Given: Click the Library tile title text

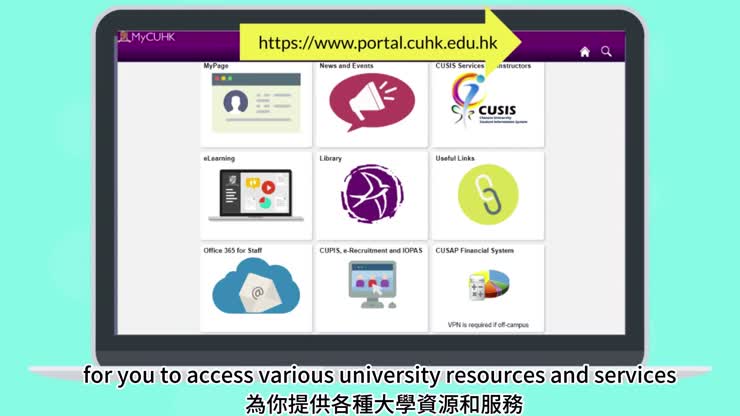Looking at the screenshot, I should [331, 158].
